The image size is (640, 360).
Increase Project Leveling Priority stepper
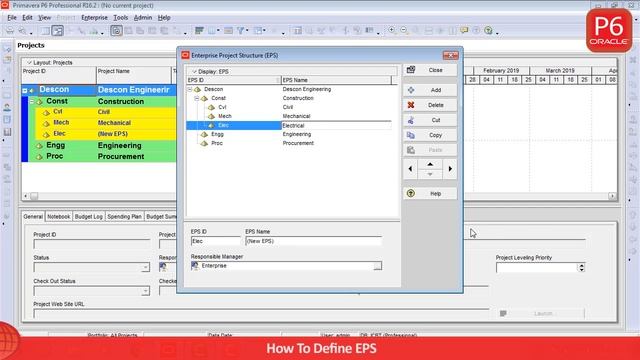[x=582, y=265]
